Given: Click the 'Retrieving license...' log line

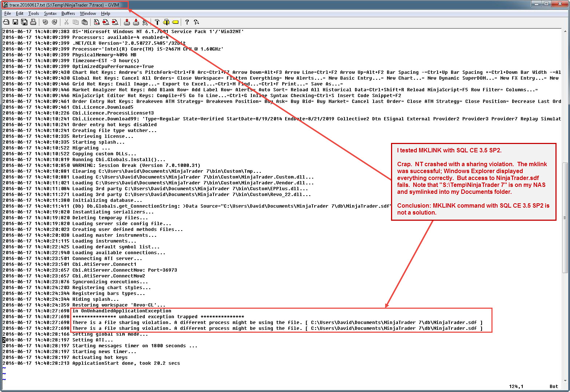Looking at the screenshot, I should pos(68,136).
